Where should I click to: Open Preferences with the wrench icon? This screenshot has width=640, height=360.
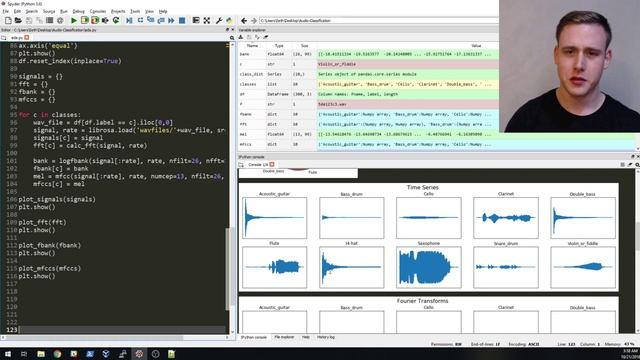(219, 20)
